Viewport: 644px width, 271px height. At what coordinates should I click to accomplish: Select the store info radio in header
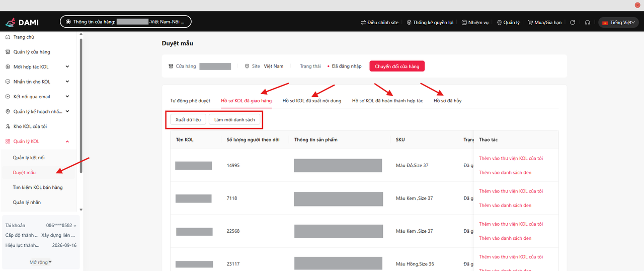pos(68,22)
